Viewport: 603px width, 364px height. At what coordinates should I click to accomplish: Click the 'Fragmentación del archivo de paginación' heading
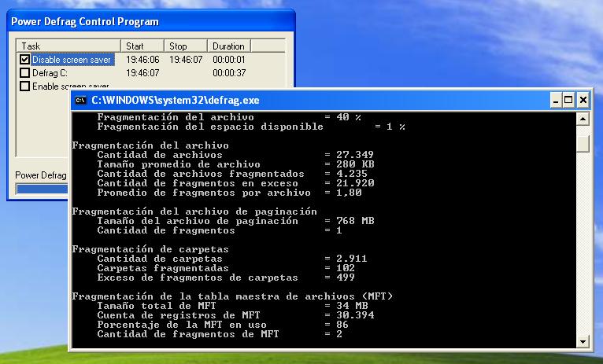point(194,211)
